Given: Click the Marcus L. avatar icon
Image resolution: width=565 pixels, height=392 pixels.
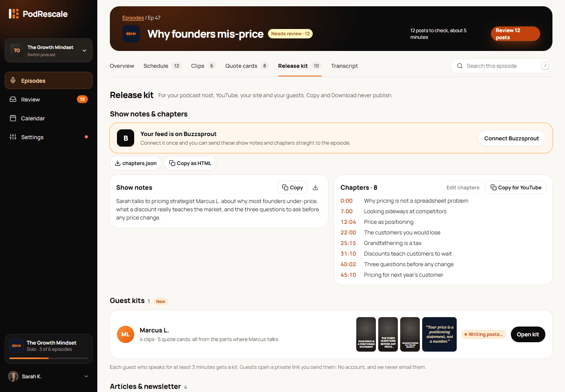Looking at the screenshot, I should coord(126,334).
